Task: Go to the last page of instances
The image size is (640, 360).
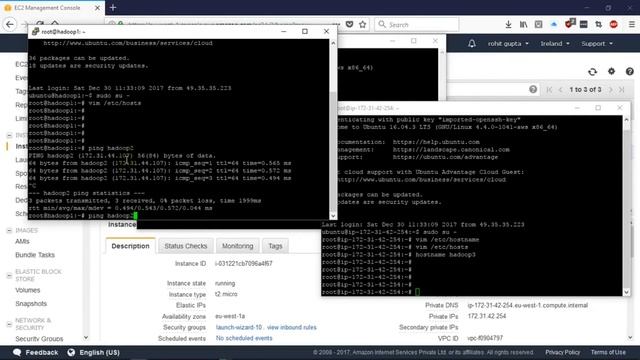Action: [622, 89]
